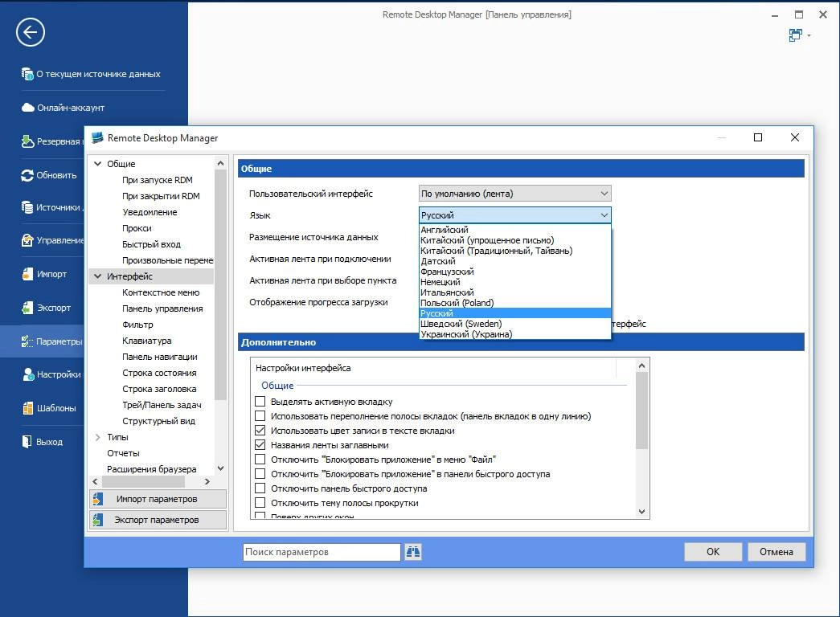This screenshot has width=840, height=617.
Task: Close the Язык dropdown showing Русский
Action: (514, 215)
